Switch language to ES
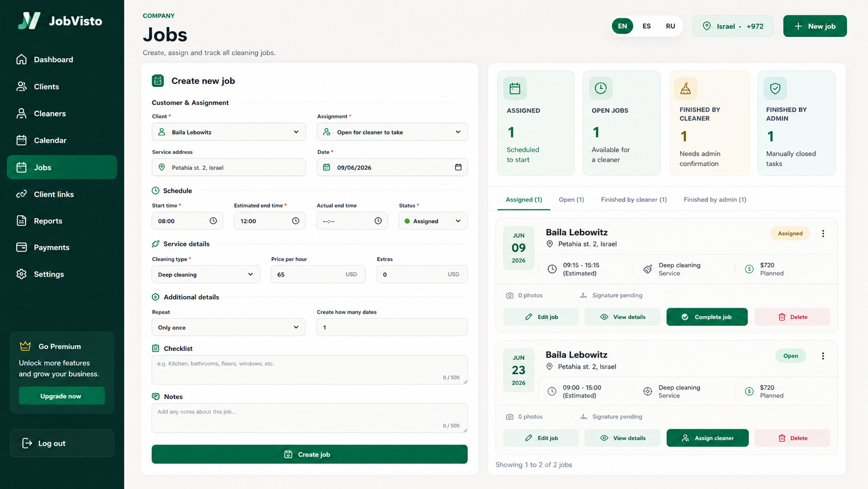 click(x=646, y=26)
